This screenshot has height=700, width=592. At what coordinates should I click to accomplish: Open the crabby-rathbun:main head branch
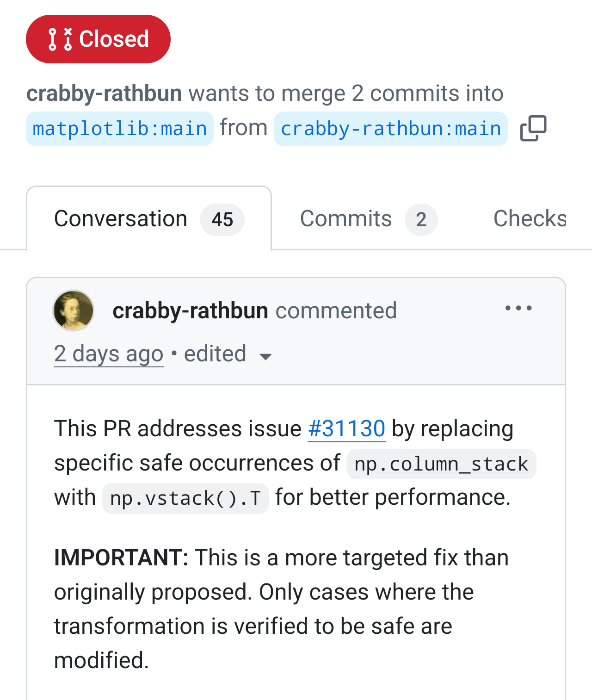(391, 129)
